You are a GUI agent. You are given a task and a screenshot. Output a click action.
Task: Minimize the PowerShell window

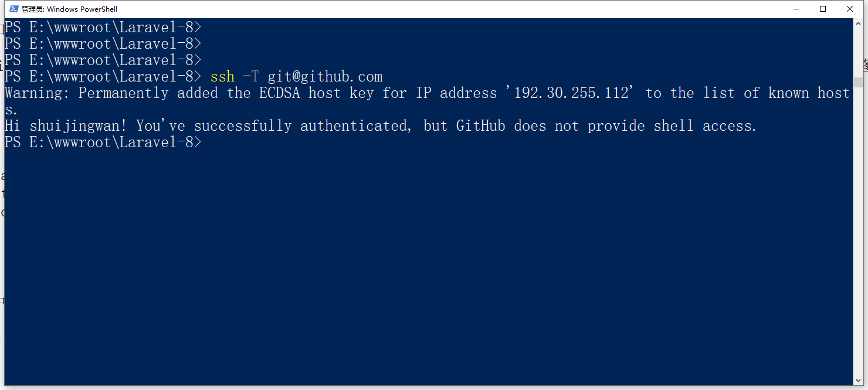tap(796, 9)
